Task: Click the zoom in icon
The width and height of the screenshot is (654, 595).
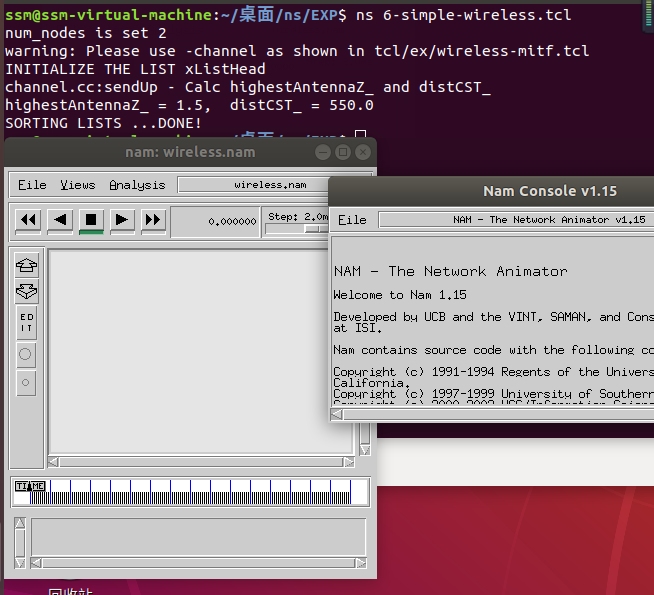Action: coord(26,265)
